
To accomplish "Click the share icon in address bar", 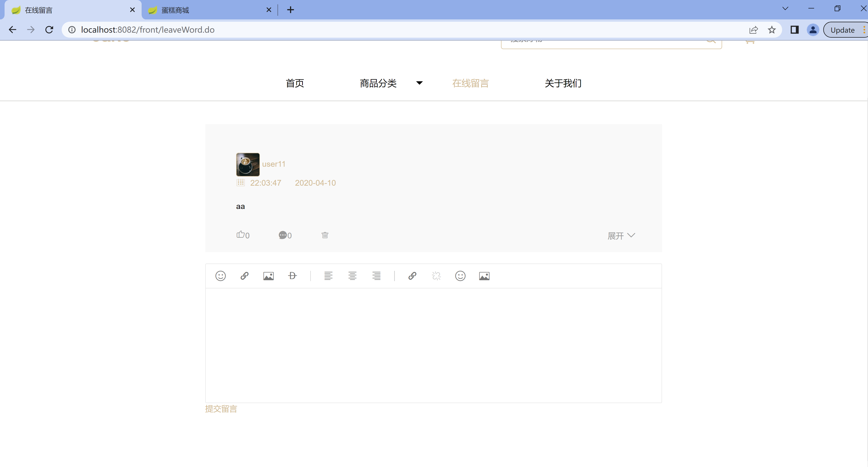I will 753,30.
